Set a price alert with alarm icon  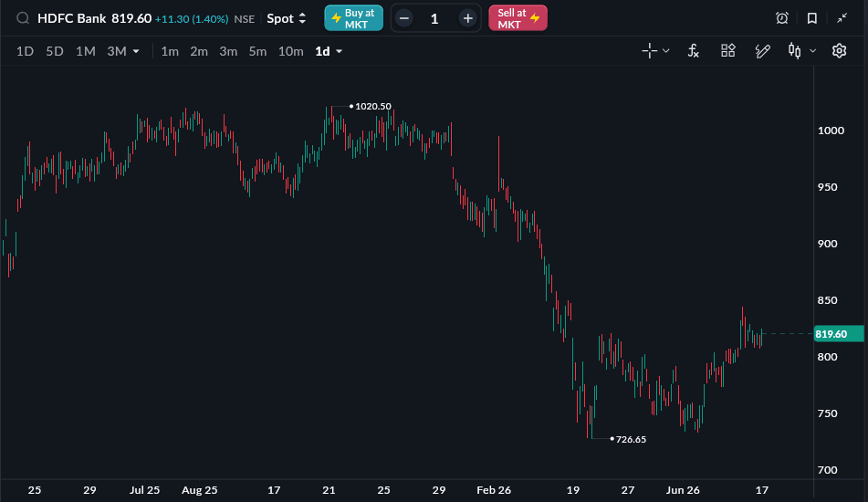pos(781,18)
